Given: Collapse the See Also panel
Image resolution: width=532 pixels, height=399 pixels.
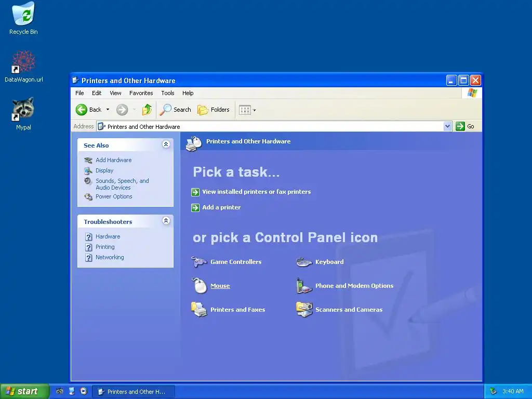Looking at the screenshot, I should pos(166,144).
